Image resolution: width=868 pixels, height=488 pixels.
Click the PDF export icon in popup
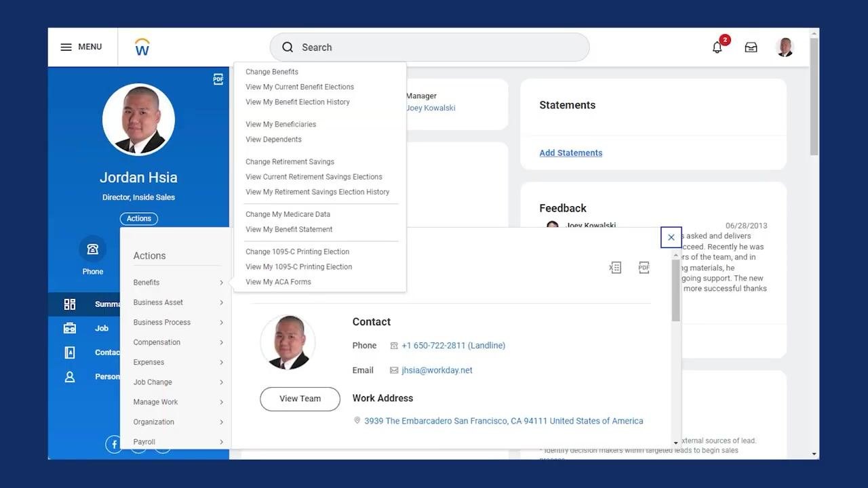point(644,268)
